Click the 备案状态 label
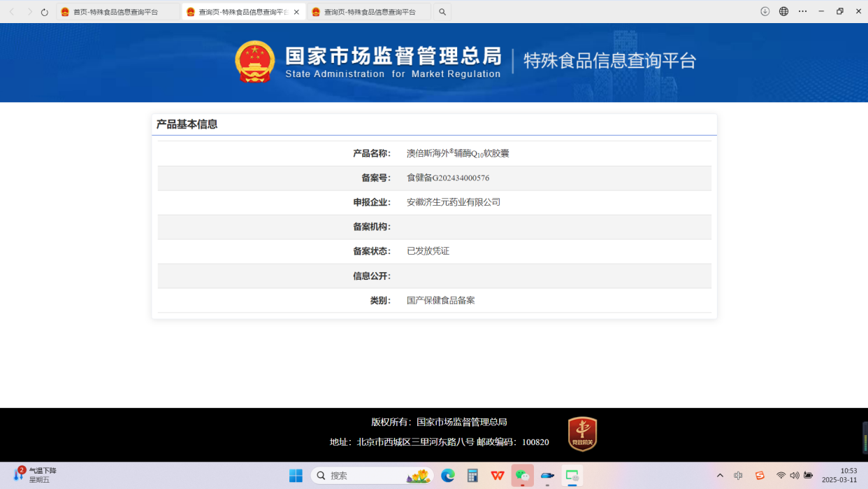The height and width of the screenshot is (489, 868). [371, 251]
